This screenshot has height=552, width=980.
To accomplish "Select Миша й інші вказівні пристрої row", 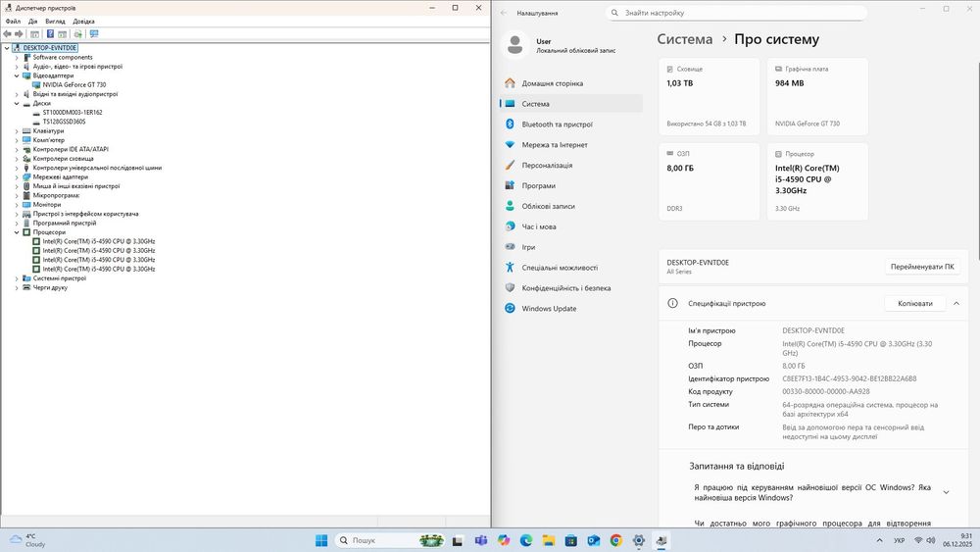I will pos(76,186).
